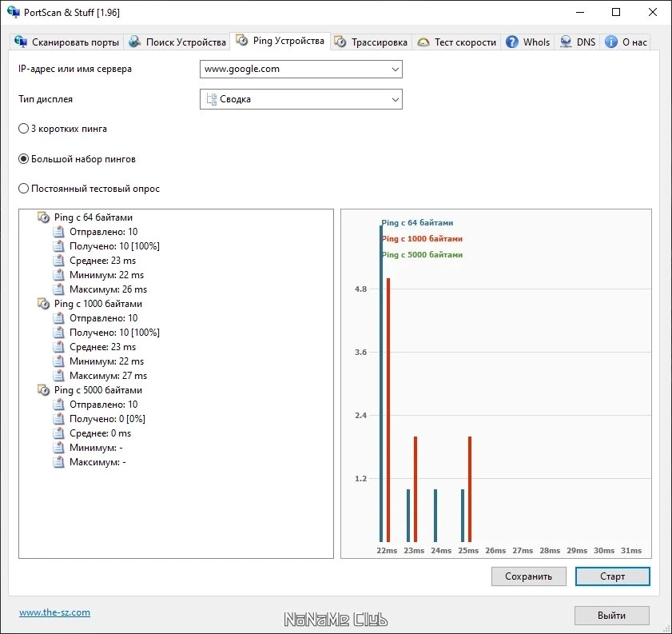Click the Тест скорости speedometer icon
This screenshot has width=672, height=634.
[x=423, y=42]
